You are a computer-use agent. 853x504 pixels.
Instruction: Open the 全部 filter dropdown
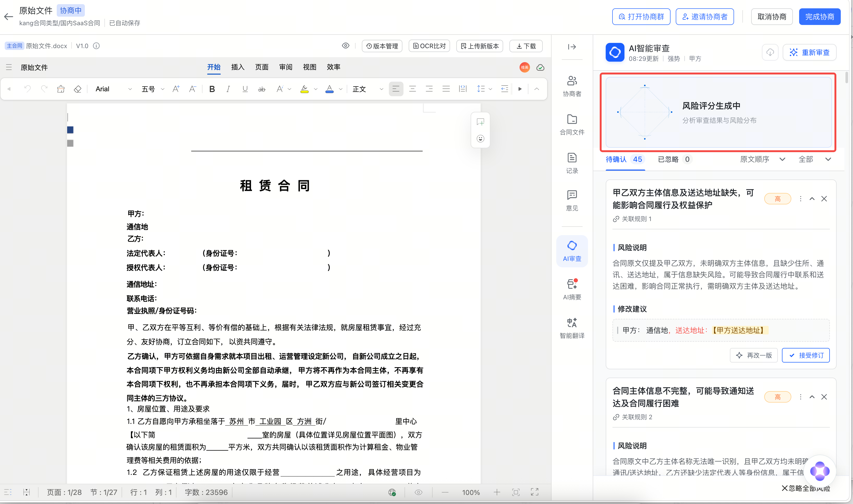coord(814,159)
